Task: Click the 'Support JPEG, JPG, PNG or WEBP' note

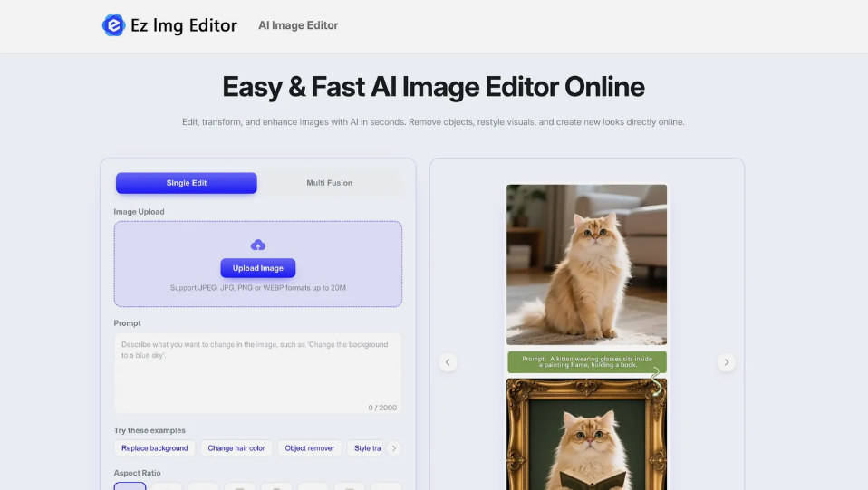Action: 258,288
